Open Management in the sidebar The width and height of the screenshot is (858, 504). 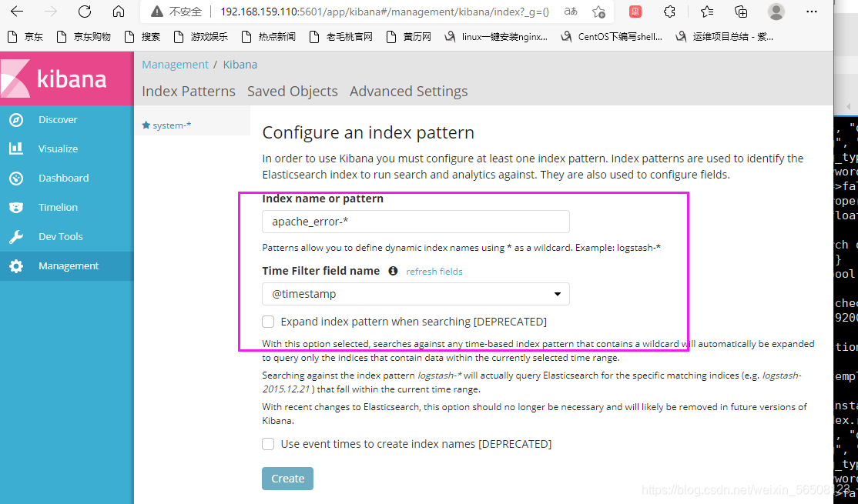67,266
